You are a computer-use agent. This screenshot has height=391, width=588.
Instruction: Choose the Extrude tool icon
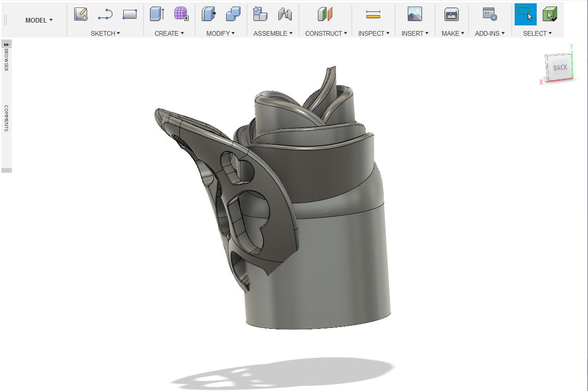click(x=157, y=15)
